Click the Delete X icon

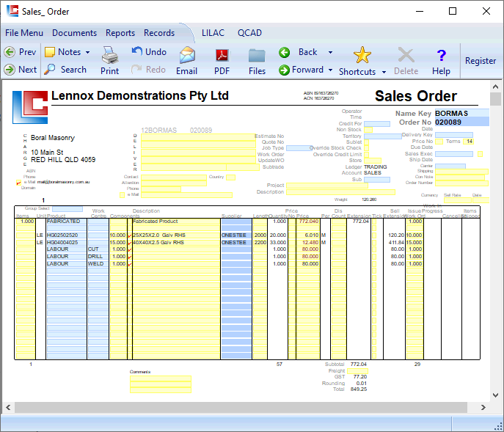[406, 55]
